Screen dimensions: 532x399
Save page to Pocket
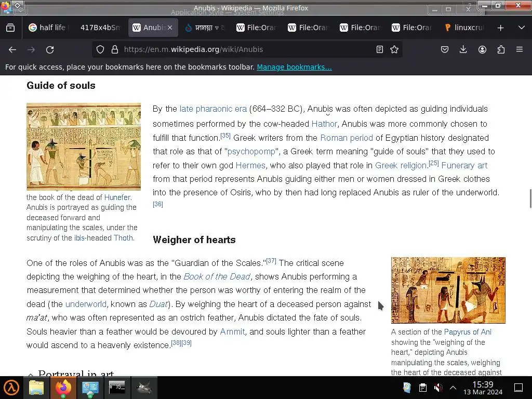[x=445, y=49]
